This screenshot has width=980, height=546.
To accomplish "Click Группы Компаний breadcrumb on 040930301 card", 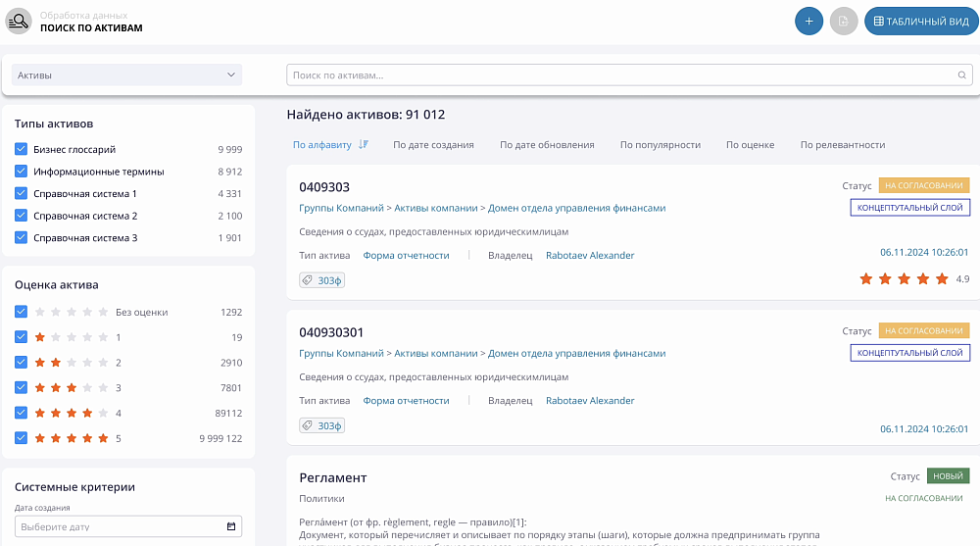I will point(341,353).
